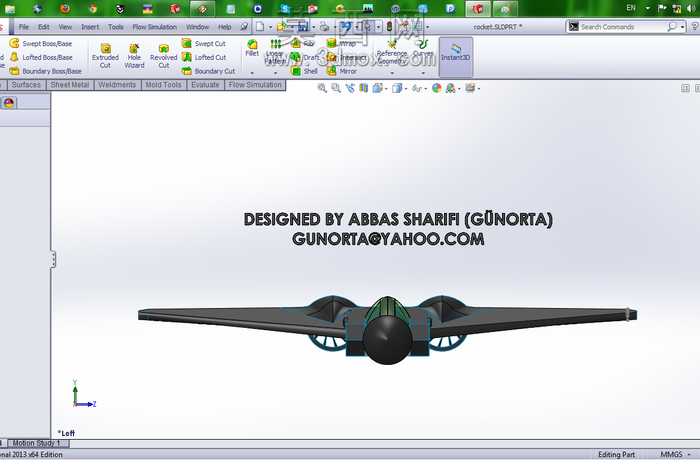Switch to the Weldments tab
Viewport: 700px width, 465px height.
point(117,85)
